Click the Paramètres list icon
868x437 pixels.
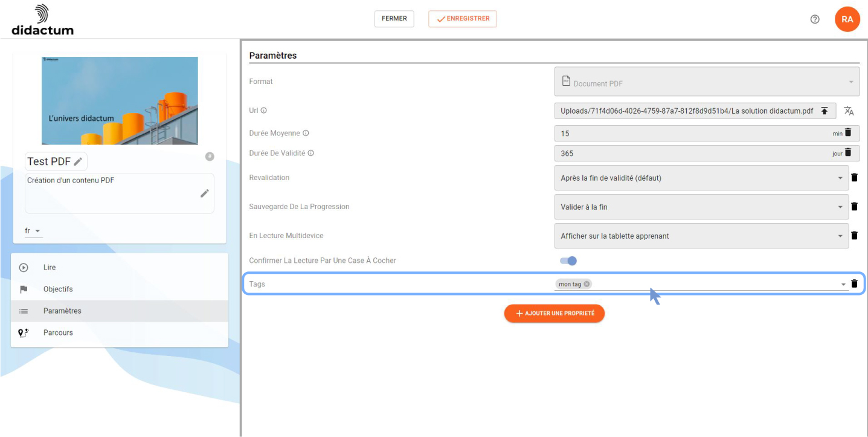pos(24,311)
